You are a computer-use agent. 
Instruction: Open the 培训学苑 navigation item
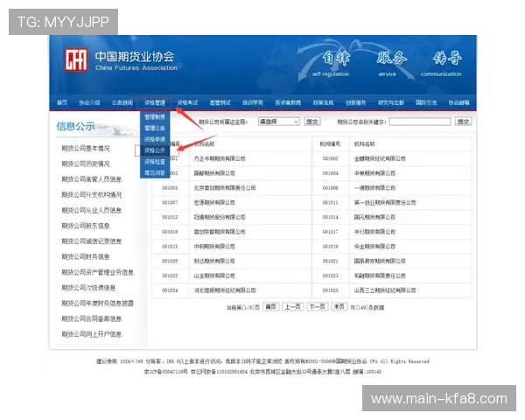coord(253,102)
